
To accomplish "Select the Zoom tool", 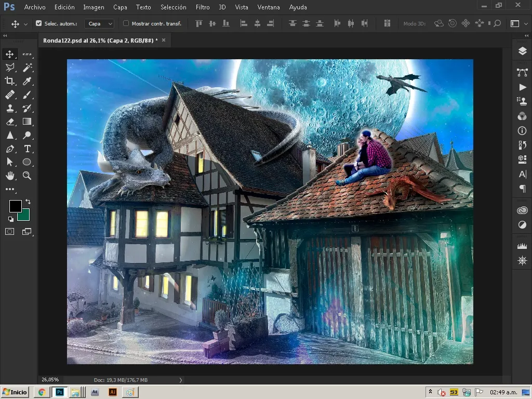I will 27,176.
